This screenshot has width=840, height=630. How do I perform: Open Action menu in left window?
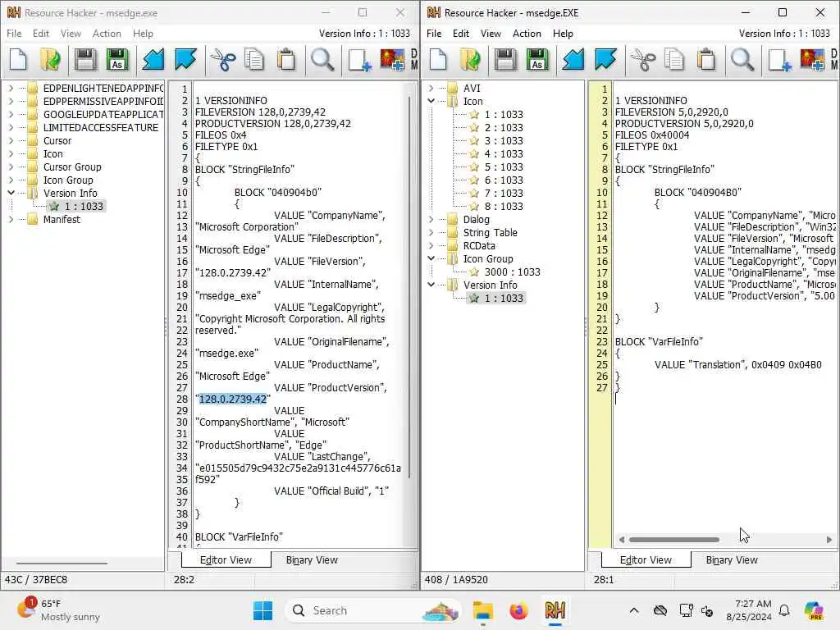click(107, 33)
